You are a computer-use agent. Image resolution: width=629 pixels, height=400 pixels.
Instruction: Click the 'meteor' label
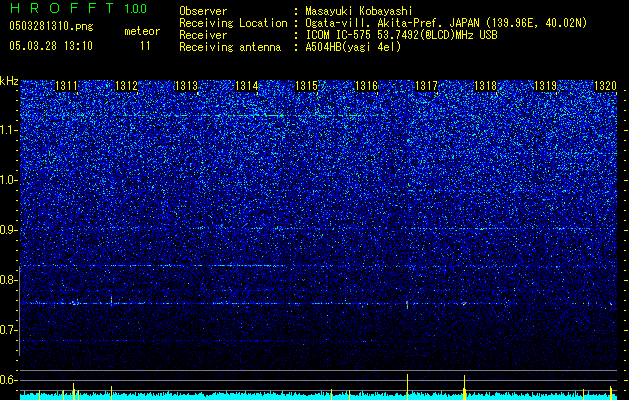click(142, 31)
